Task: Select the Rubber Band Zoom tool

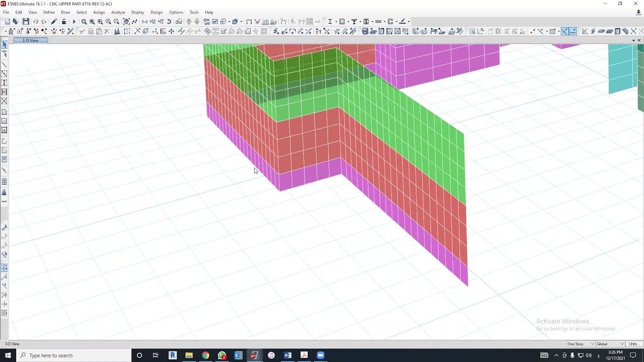Action: coord(84,22)
